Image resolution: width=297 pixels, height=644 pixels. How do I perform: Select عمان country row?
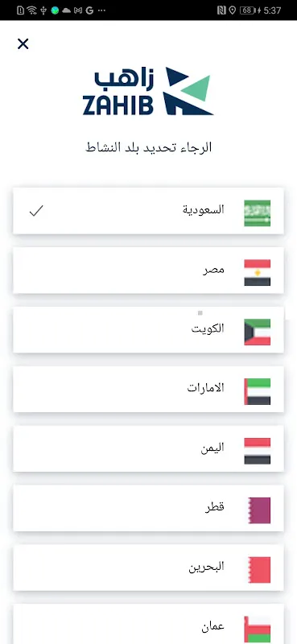pyautogui.click(x=148, y=625)
